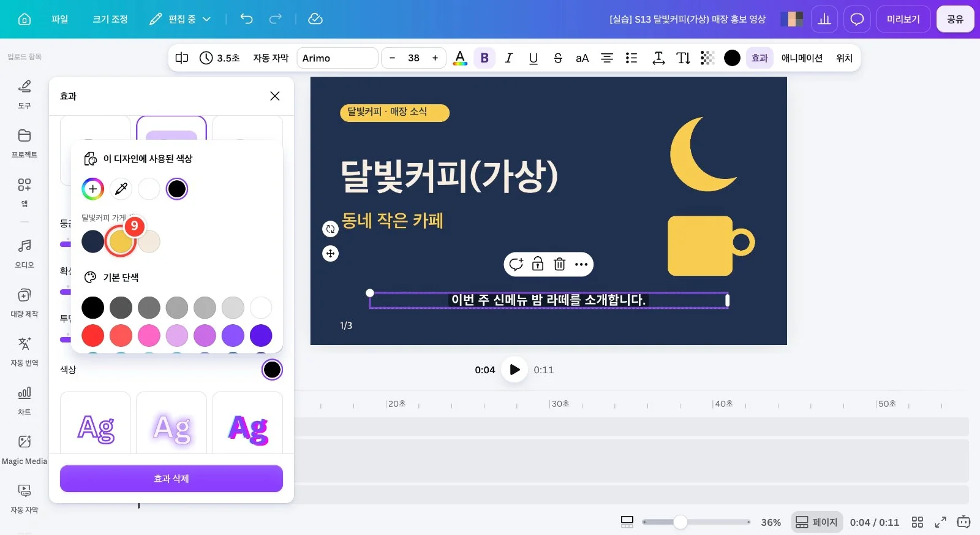The image size is (980, 535).
Task: Open the 파일 menu
Action: tap(59, 19)
